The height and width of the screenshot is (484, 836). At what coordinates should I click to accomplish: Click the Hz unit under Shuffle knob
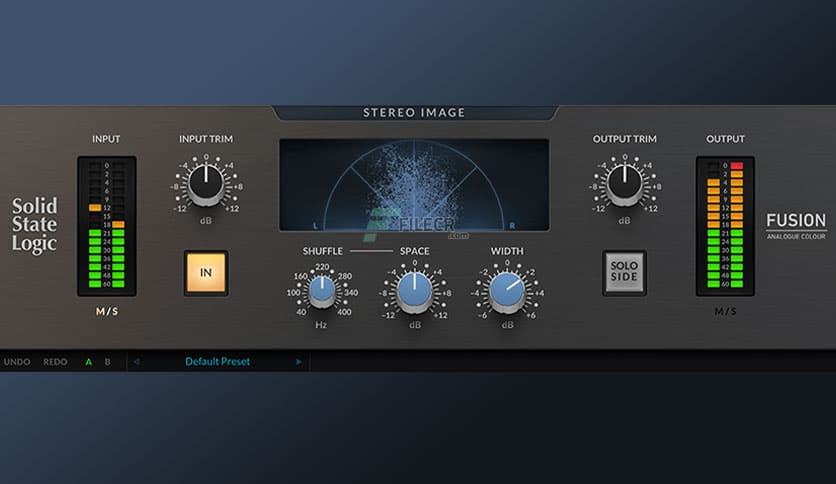[x=321, y=325]
